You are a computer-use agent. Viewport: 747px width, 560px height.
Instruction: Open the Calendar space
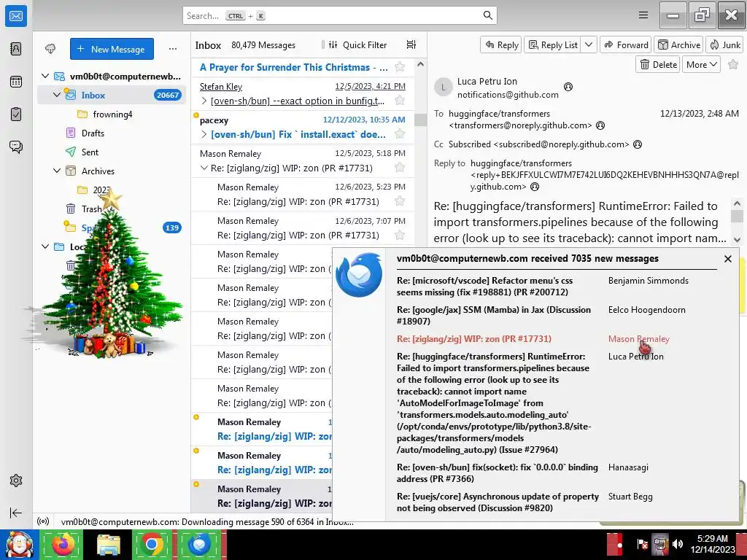(16, 82)
